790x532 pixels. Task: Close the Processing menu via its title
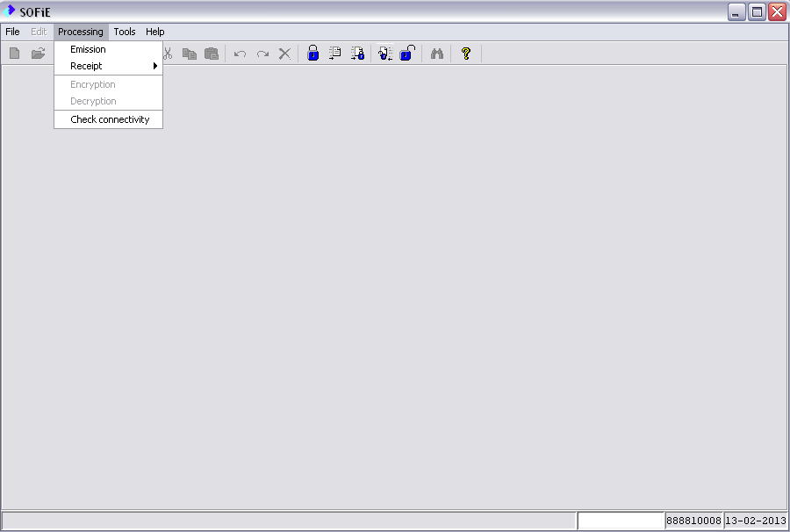coord(81,32)
